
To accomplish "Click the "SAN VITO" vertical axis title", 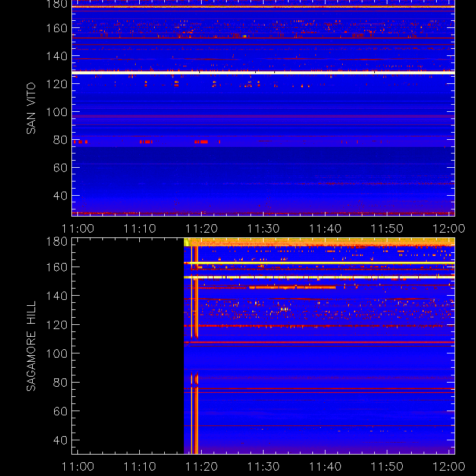I will tap(31, 108).
